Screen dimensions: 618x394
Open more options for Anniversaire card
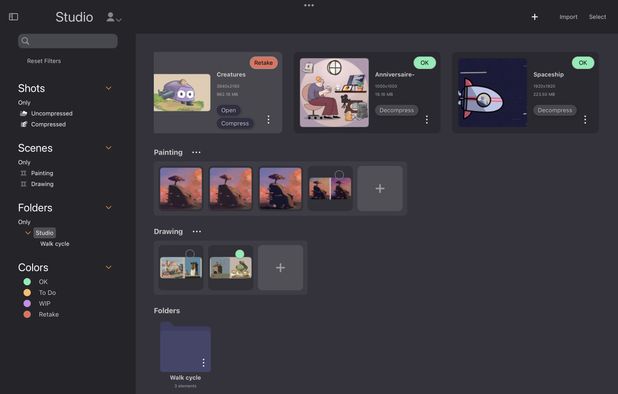tap(426, 120)
